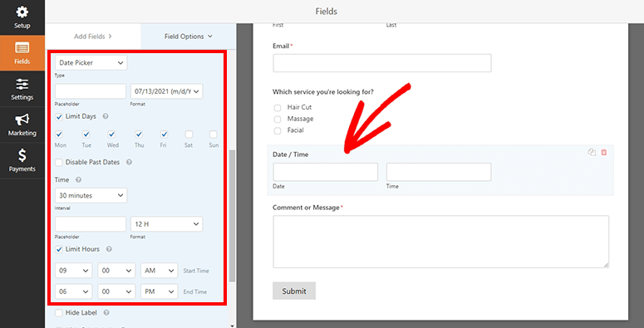Click the time Placeholder input field

tap(91, 224)
